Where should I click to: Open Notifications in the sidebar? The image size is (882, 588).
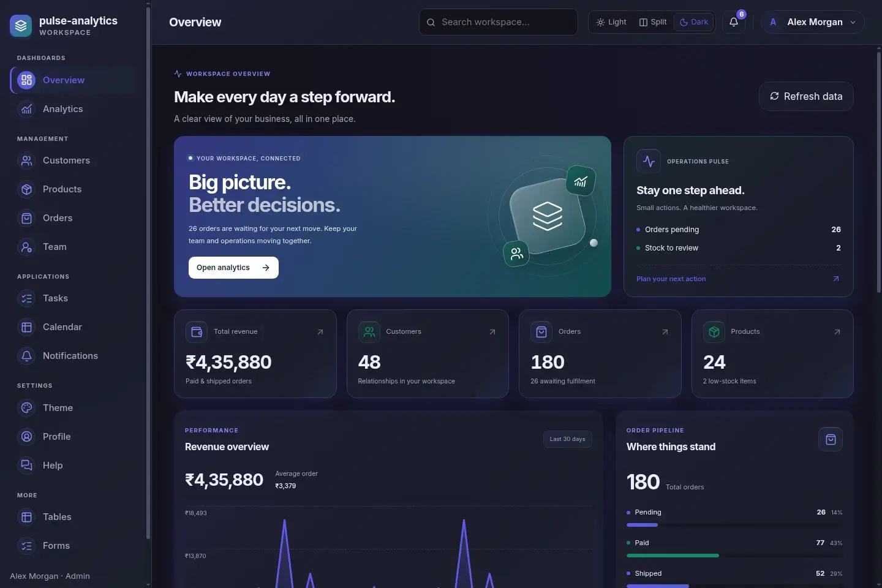click(x=73, y=356)
